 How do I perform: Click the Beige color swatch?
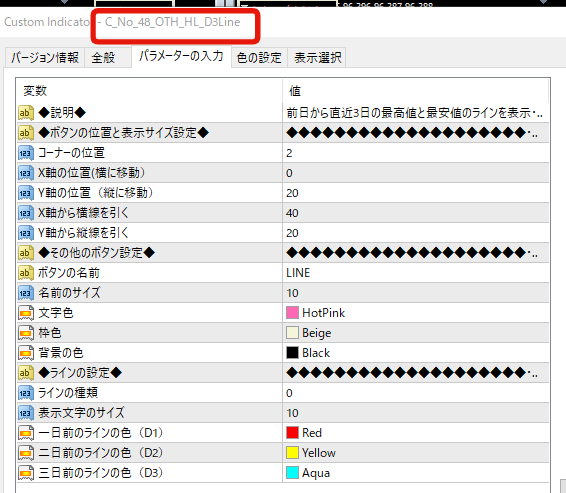(292, 332)
